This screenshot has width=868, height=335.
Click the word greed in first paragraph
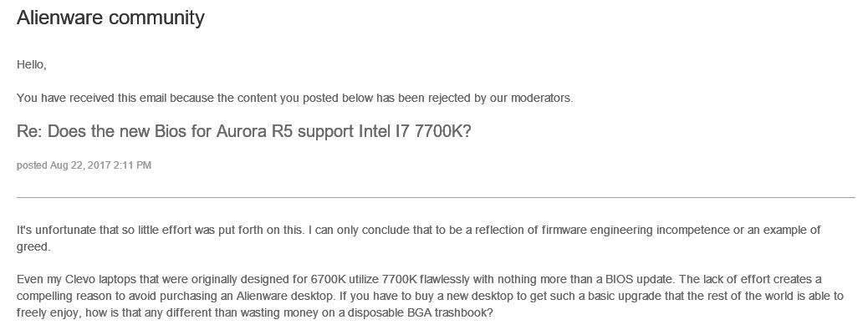click(x=32, y=247)
